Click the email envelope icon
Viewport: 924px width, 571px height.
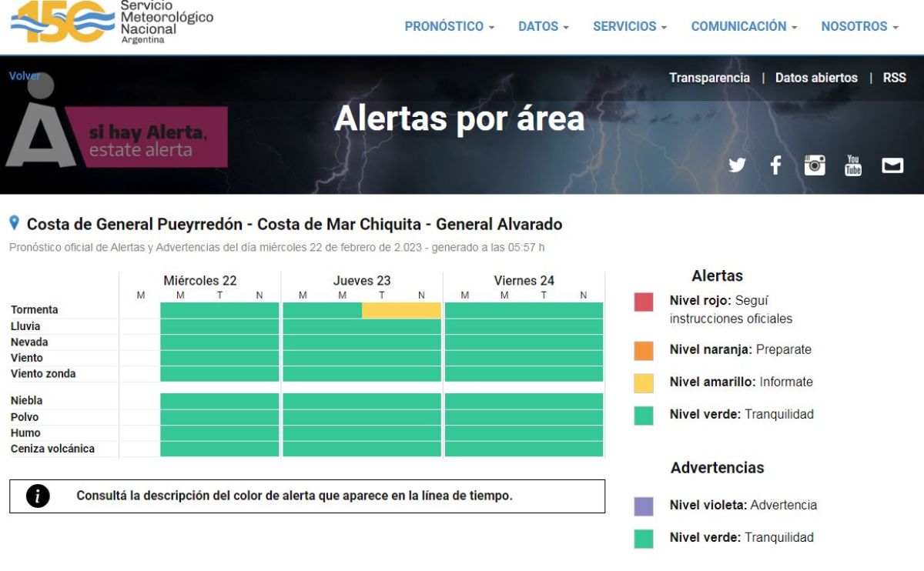tap(892, 165)
